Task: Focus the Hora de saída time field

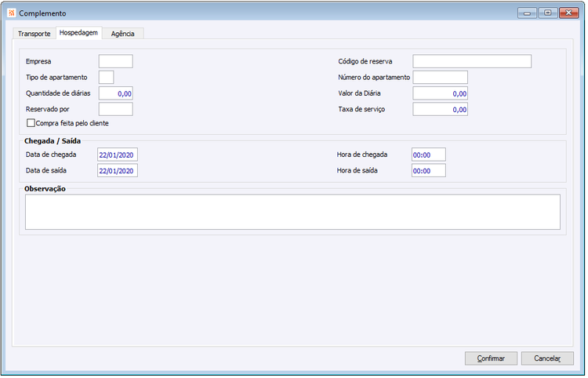Action: point(429,170)
